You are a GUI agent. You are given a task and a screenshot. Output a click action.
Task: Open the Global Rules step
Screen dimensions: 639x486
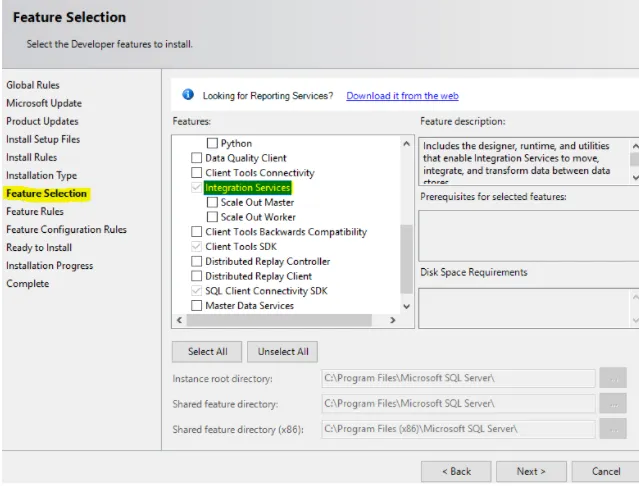point(33,85)
